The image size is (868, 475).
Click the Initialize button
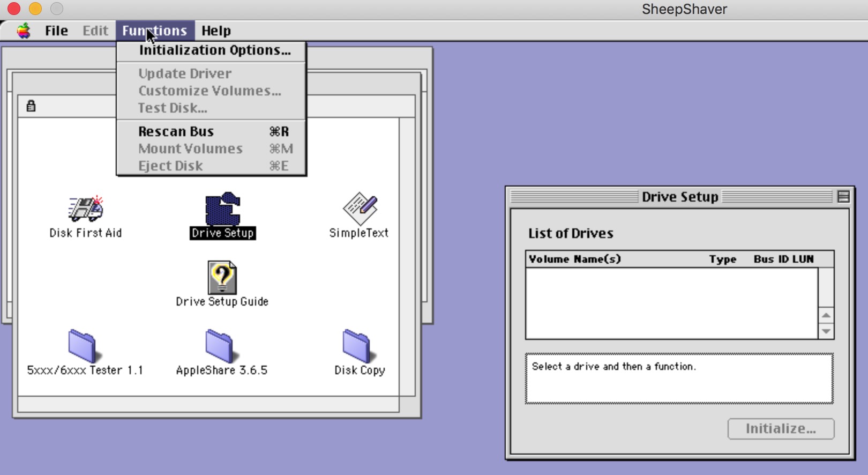click(781, 429)
